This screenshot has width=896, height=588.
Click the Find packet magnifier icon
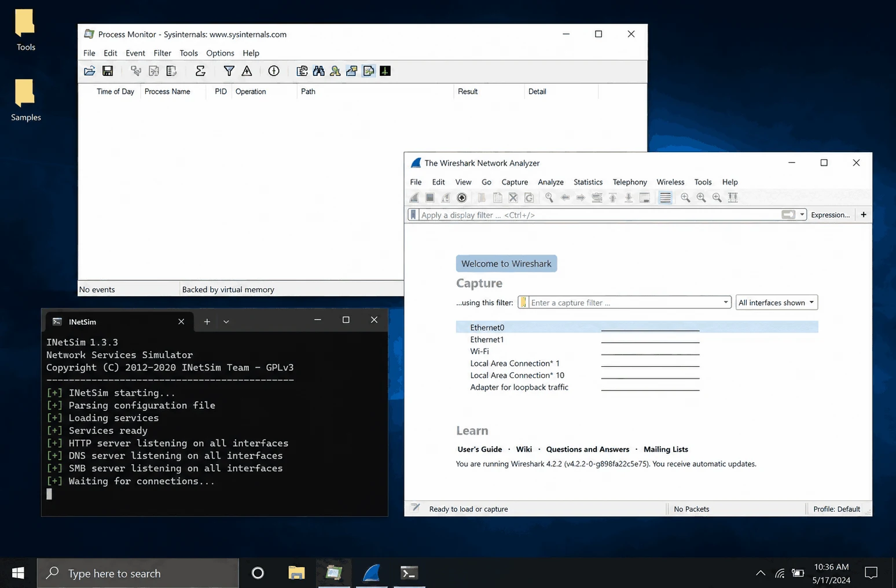[549, 197]
